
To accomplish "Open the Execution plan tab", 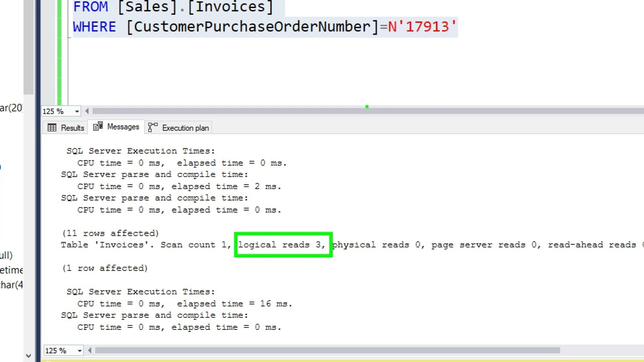I will (x=179, y=128).
